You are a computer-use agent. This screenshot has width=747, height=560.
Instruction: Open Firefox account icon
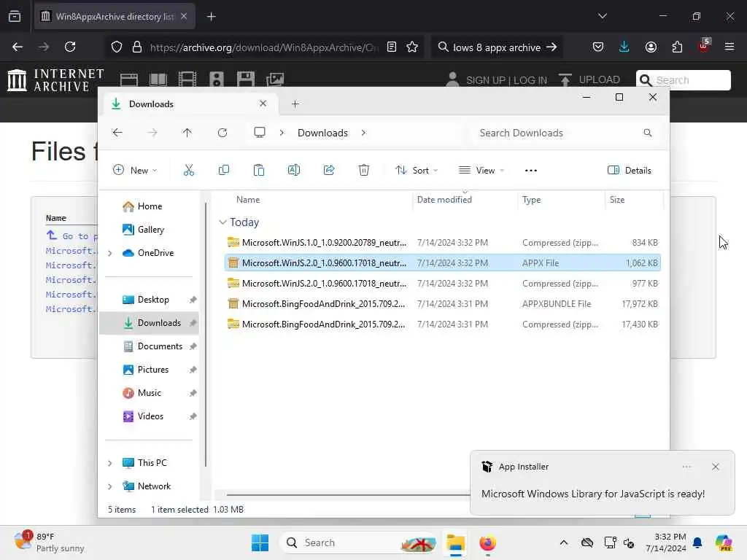coord(651,47)
